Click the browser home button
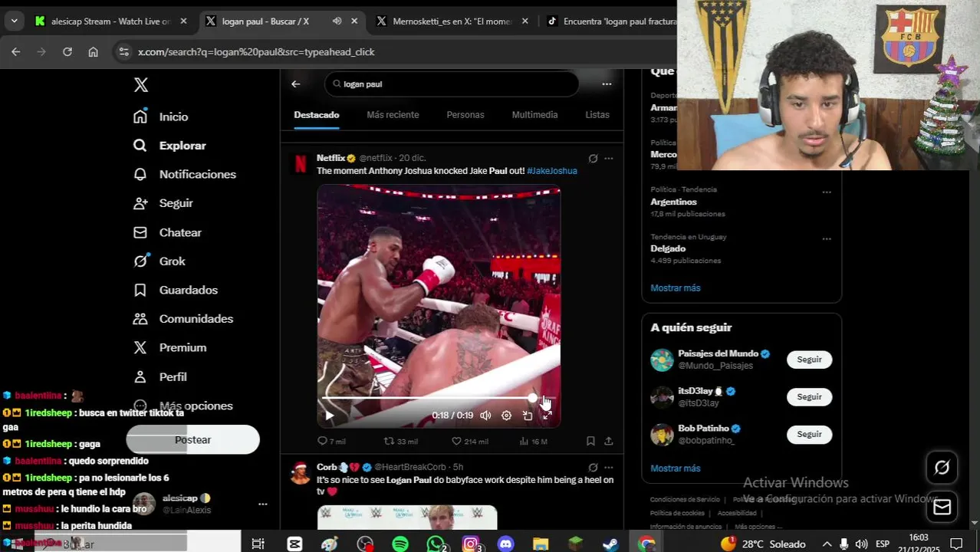The width and height of the screenshot is (980, 552). 93,52
